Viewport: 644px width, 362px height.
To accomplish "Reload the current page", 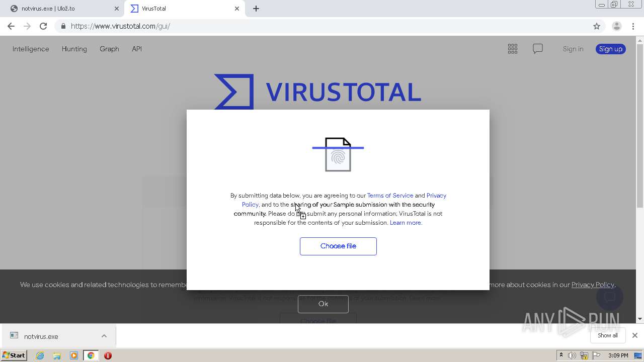I will click(x=43, y=26).
